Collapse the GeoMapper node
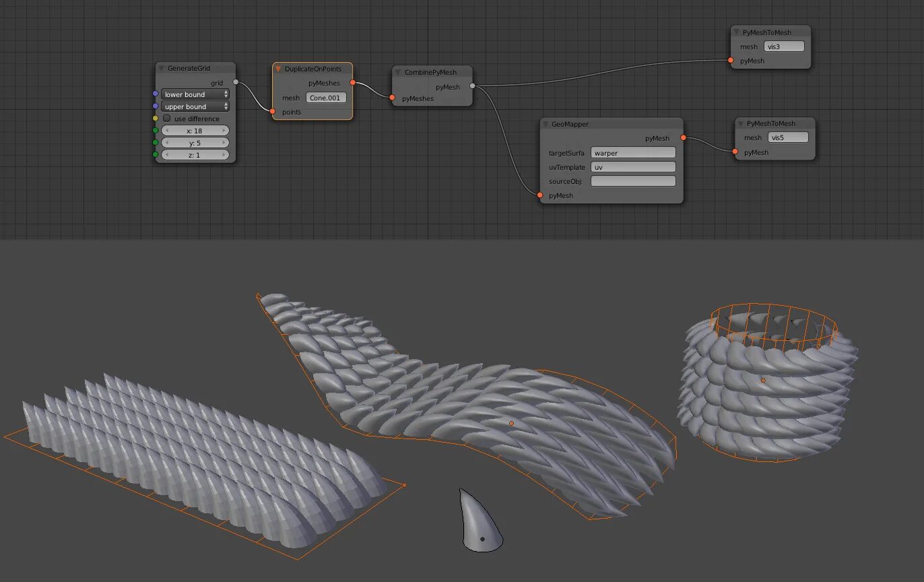The image size is (924, 582). 546,124
